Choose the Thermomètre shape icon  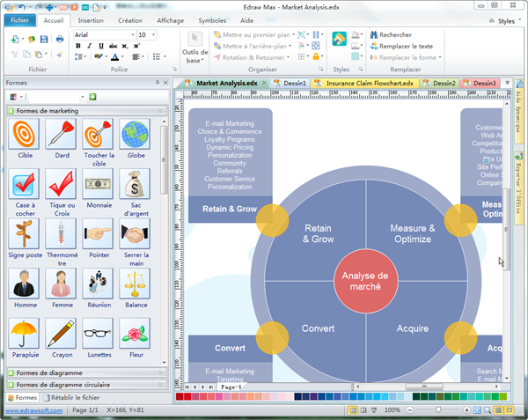(x=62, y=234)
